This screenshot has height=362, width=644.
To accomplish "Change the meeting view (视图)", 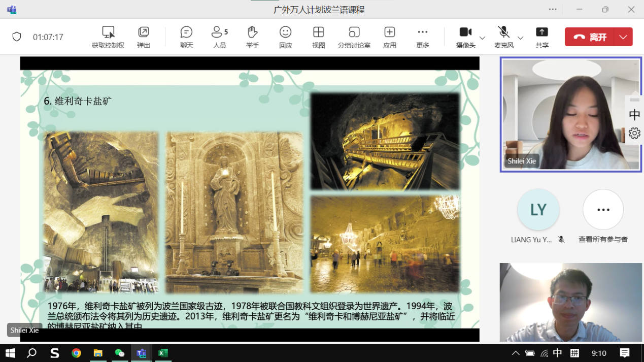I will point(318,37).
